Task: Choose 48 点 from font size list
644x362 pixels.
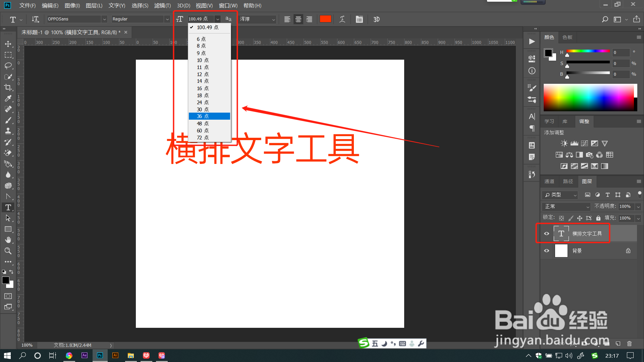Action: click(x=203, y=123)
